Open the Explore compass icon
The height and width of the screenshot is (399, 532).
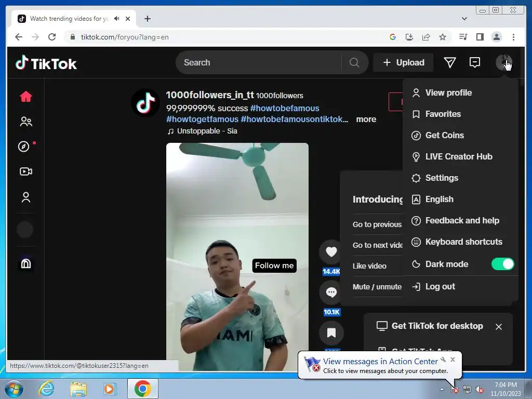[x=24, y=147]
